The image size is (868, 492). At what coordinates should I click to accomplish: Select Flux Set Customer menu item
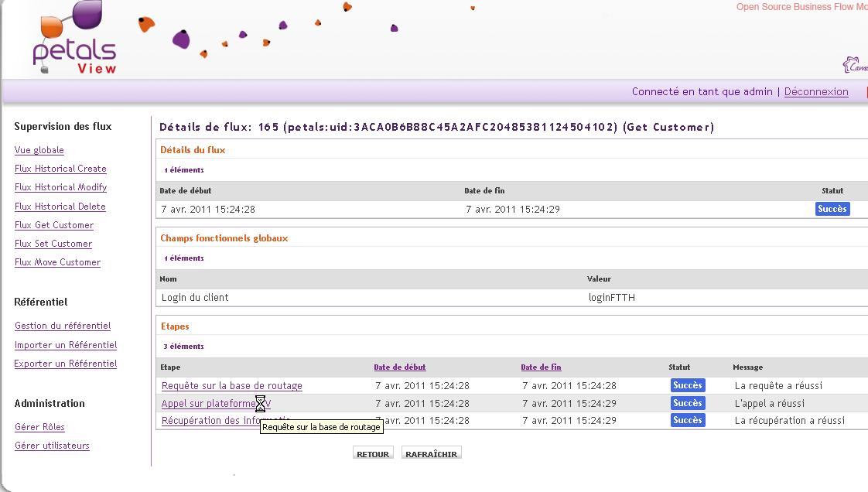[x=53, y=244]
